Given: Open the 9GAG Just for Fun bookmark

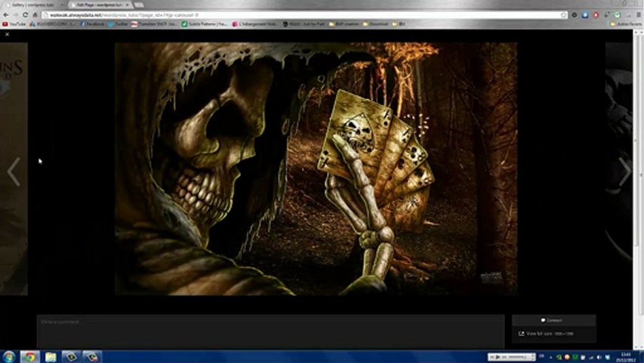Looking at the screenshot, I should (x=304, y=24).
